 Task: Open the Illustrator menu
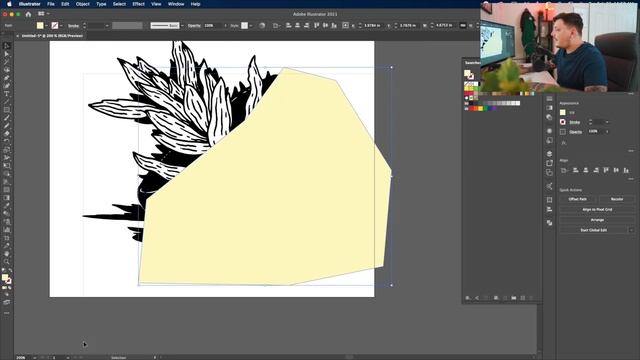click(29, 4)
